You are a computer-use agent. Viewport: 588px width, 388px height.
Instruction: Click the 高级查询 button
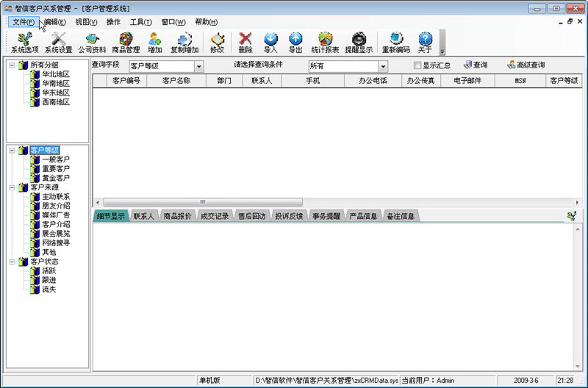(x=526, y=65)
